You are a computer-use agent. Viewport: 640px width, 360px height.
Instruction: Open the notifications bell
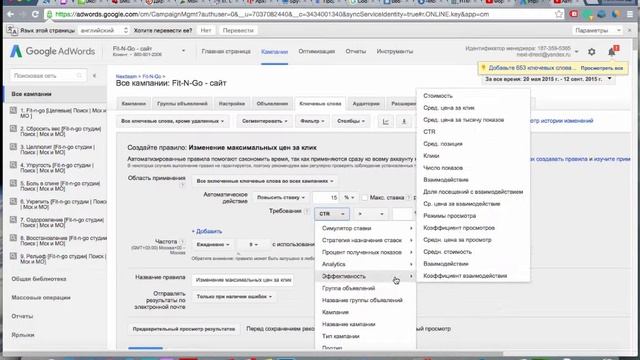tap(611, 52)
